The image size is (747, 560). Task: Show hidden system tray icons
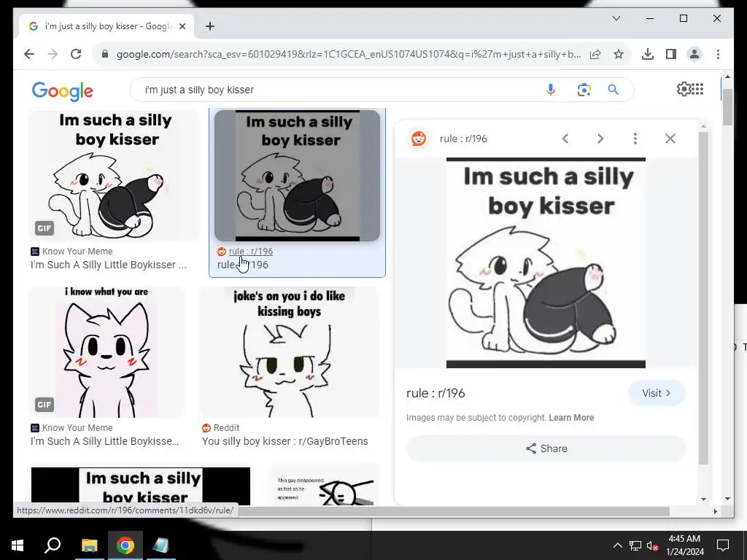pos(617,545)
